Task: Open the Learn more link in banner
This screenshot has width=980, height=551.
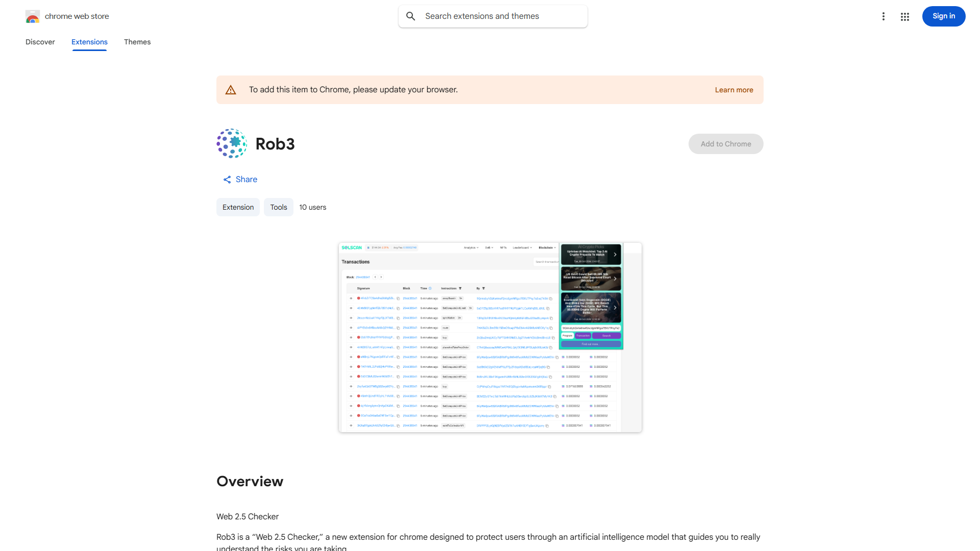Action: 733,90
